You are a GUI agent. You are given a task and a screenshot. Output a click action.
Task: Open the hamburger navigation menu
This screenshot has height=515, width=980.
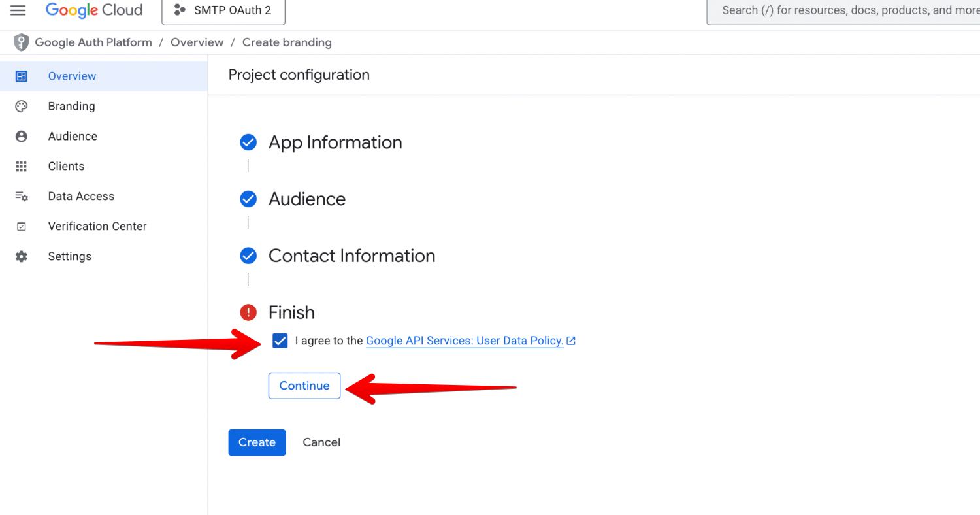coord(18,10)
